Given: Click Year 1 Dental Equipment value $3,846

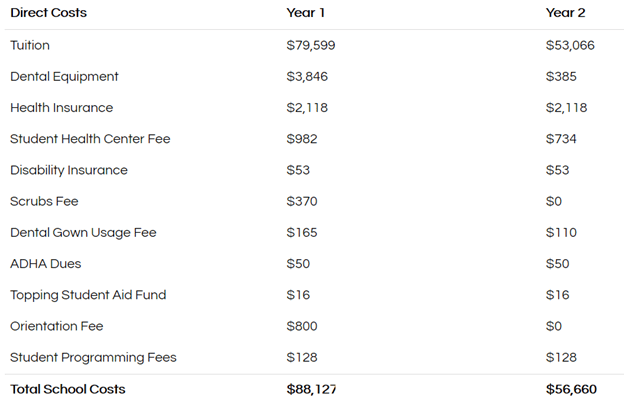Looking at the screenshot, I should (306, 76).
